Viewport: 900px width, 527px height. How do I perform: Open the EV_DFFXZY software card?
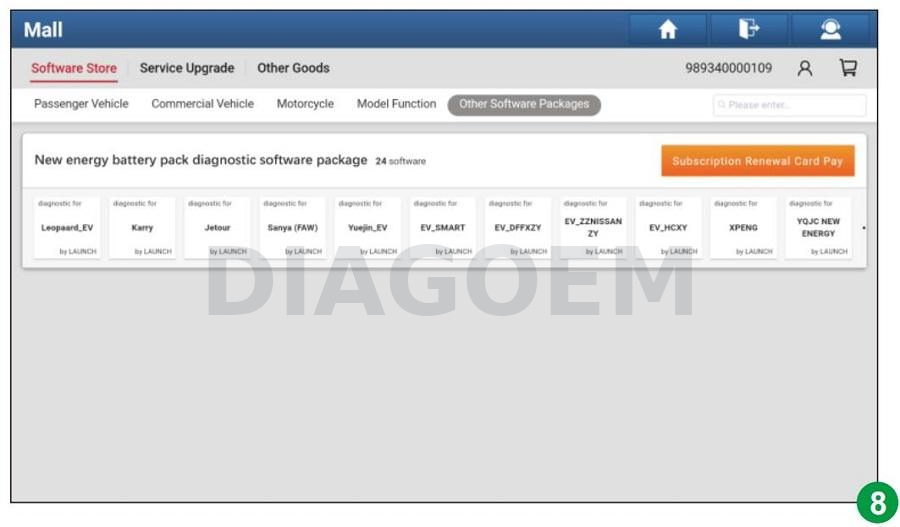click(518, 228)
